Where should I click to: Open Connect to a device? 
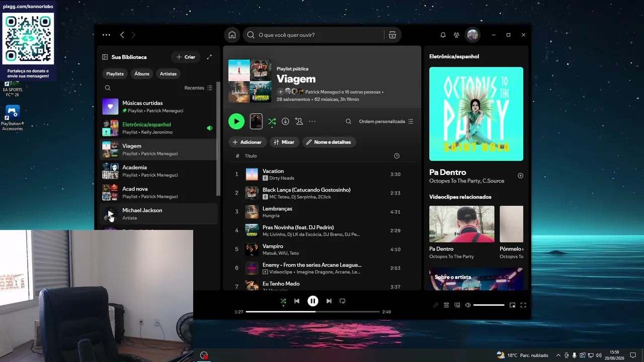(457, 305)
